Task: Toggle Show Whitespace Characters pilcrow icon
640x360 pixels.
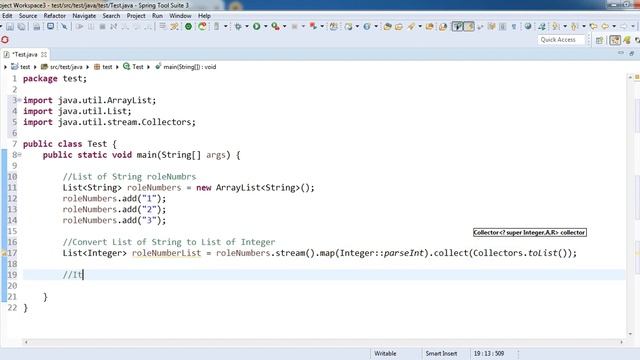Action: (x=514, y=27)
